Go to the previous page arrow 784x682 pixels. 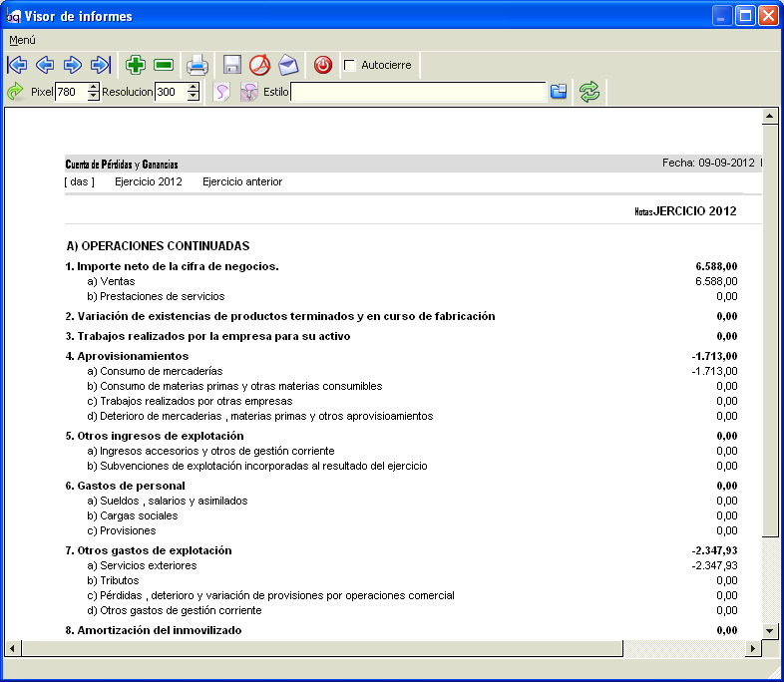45,65
